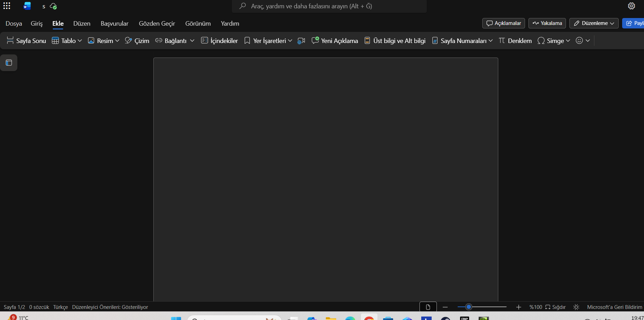Toggle the dark mode sun icon

576,307
